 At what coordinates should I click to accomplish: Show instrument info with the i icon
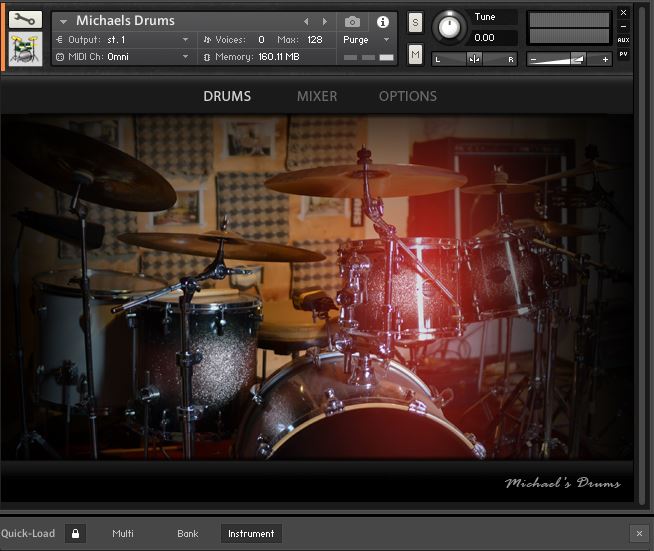click(382, 21)
